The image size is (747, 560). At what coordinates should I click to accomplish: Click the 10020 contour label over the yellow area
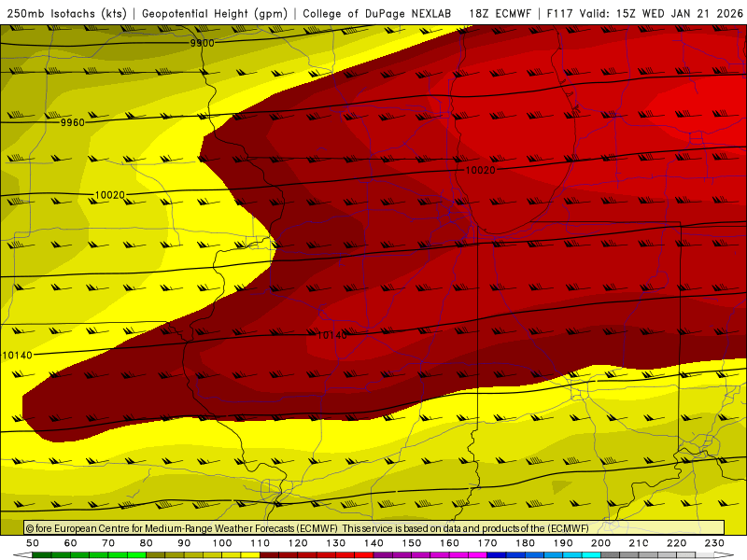click(109, 195)
